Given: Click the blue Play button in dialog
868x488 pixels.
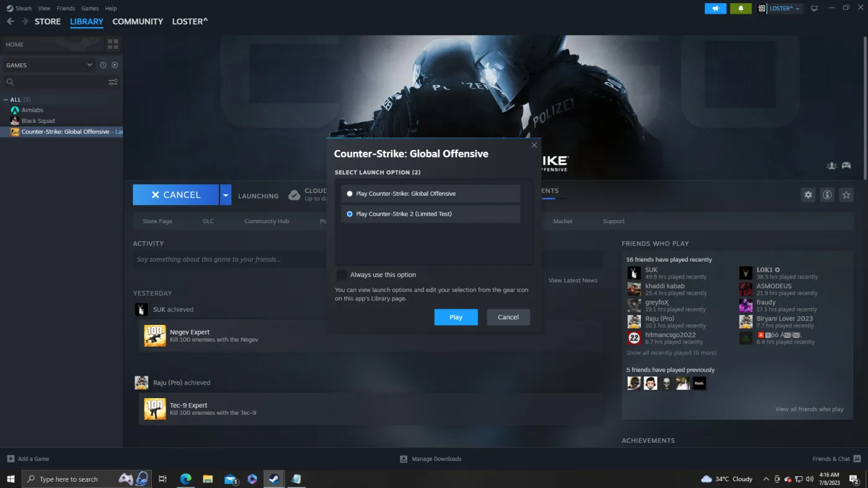Looking at the screenshot, I should (x=456, y=317).
